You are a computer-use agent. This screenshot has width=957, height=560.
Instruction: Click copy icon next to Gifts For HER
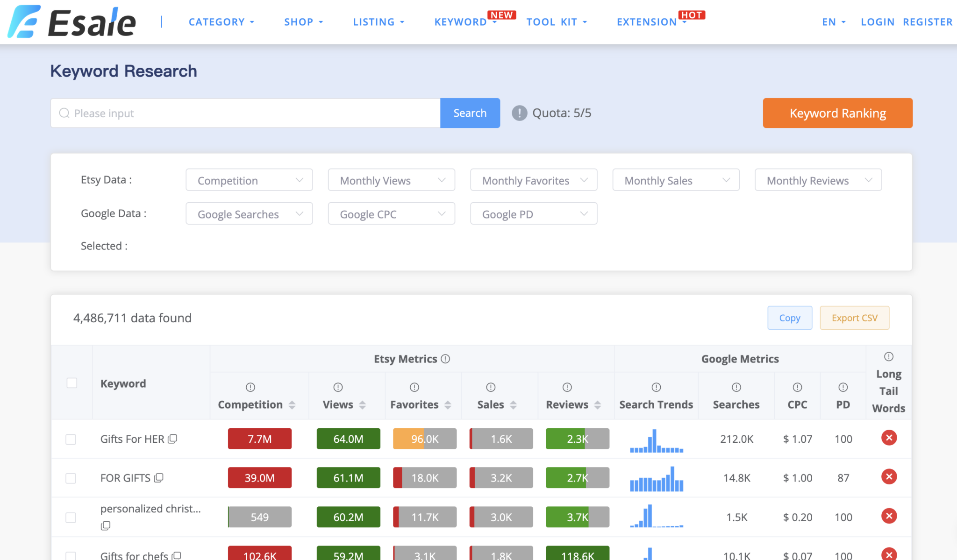click(172, 439)
